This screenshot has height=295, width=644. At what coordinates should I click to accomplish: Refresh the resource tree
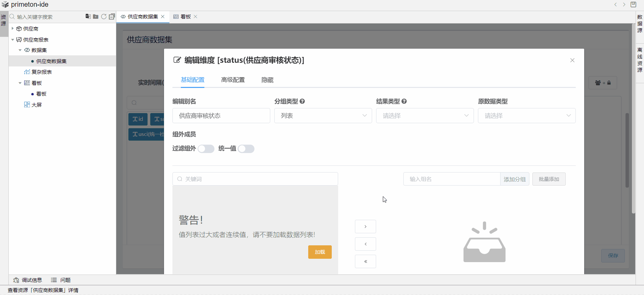[104, 16]
